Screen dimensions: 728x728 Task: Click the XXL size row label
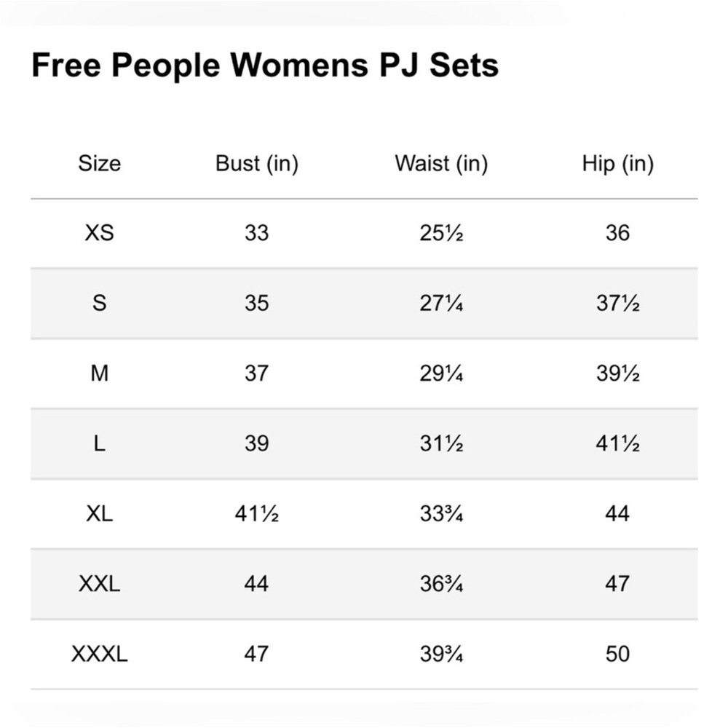click(x=99, y=584)
